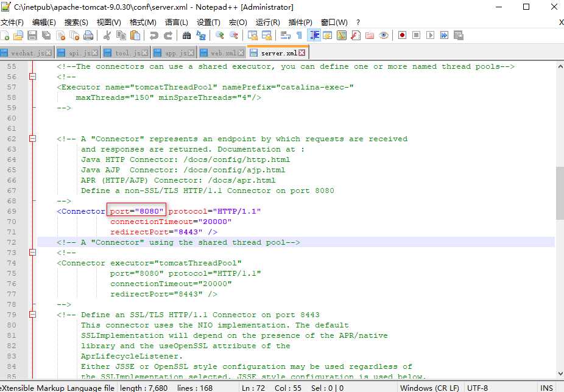The image size is (564, 392).
Task: Undo the last edit from the toolbar
Action: (154, 35)
